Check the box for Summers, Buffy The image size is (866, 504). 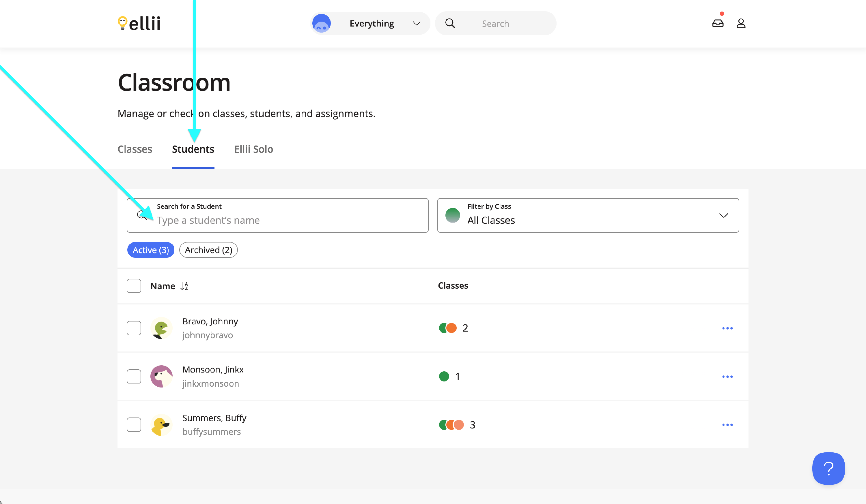[134, 425]
